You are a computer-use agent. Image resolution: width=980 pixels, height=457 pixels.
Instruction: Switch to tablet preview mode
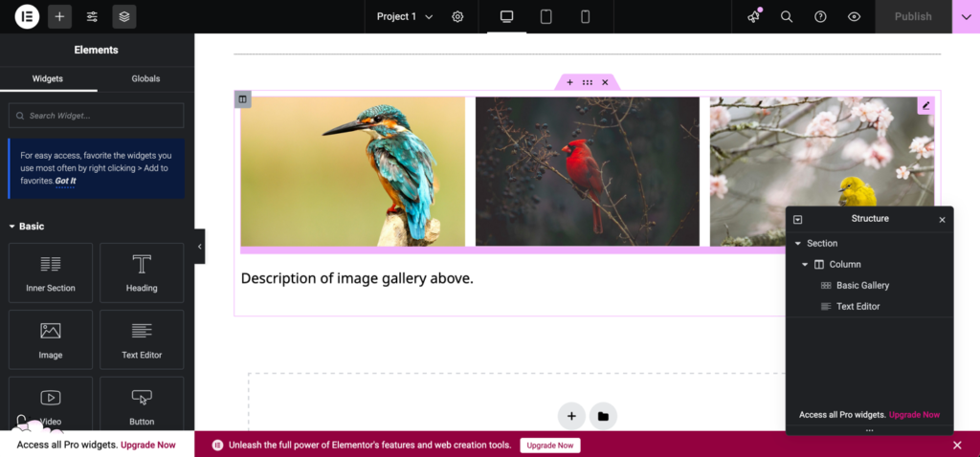(x=546, y=17)
